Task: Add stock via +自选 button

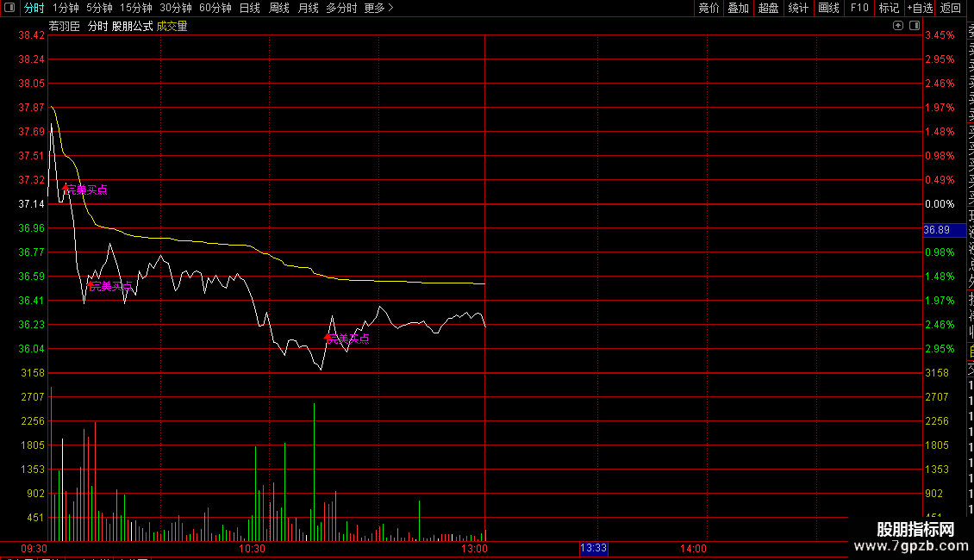Action: (x=920, y=8)
